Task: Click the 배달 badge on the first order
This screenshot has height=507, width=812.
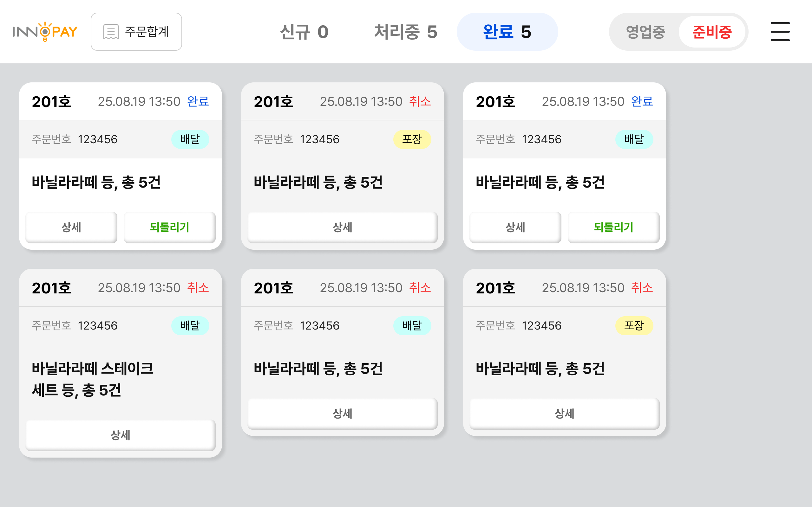Action: (190, 139)
